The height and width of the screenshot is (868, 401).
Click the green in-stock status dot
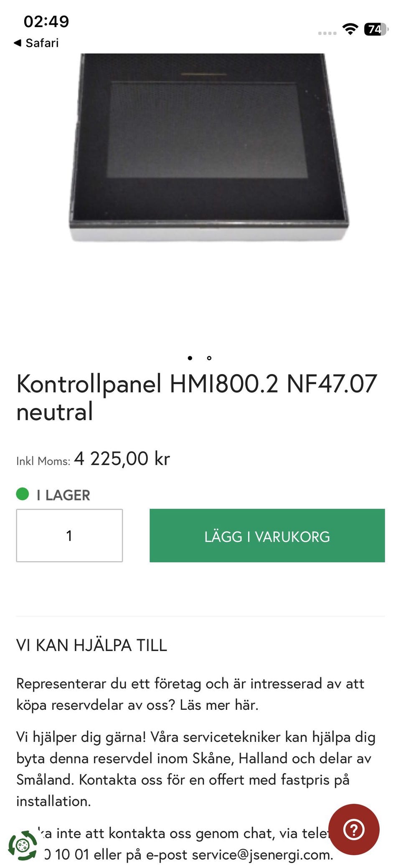23,494
